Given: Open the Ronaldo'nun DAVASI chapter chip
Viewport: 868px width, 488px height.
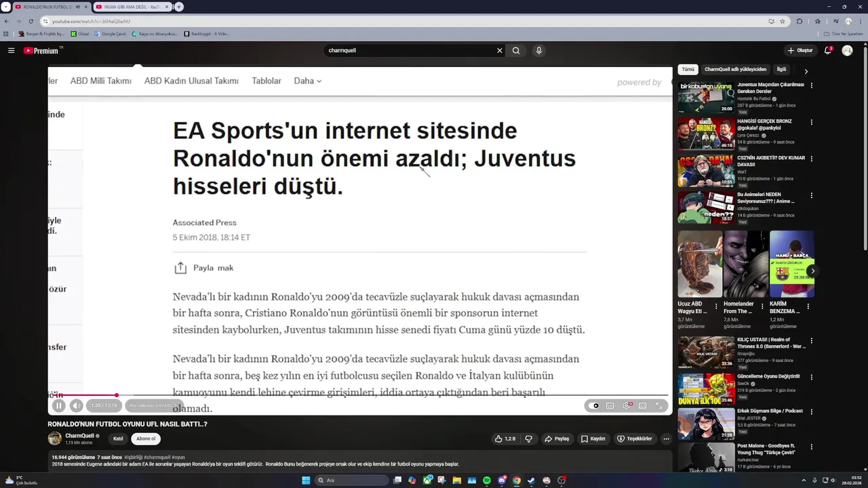Looking at the screenshot, I should [x=153, y=405].
